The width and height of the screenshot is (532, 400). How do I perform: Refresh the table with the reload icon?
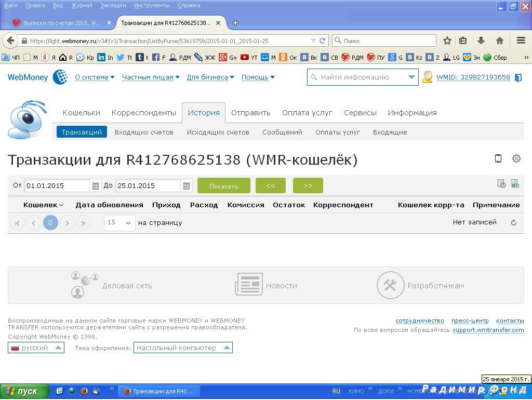tap(514, 222)
